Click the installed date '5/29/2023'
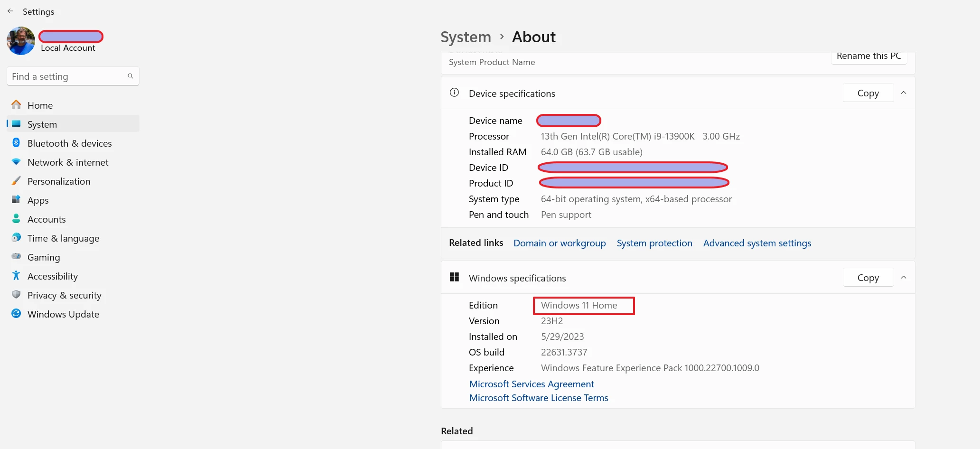The width and height of the screenshot is (980, 449). tap(562, 337)
